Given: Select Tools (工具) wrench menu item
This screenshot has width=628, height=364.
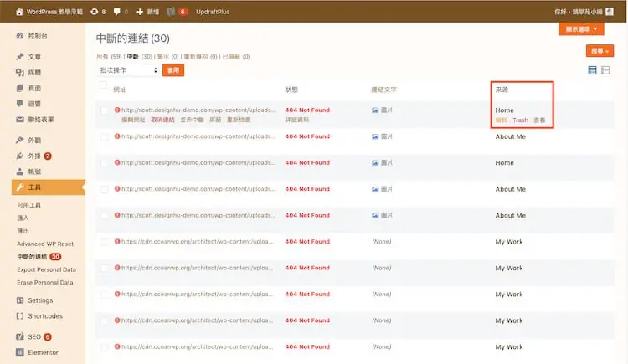Looking at the screenshot, I should [x=48, y=187].
